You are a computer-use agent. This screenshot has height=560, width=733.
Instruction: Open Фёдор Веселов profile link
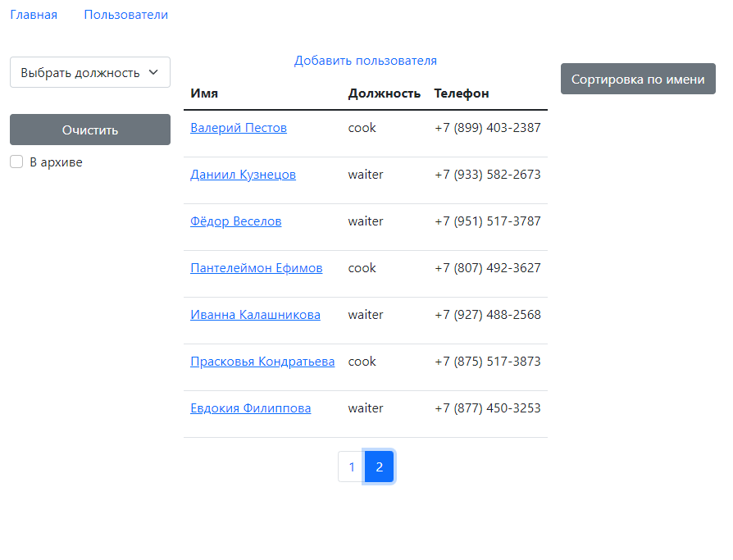(236, 221)
